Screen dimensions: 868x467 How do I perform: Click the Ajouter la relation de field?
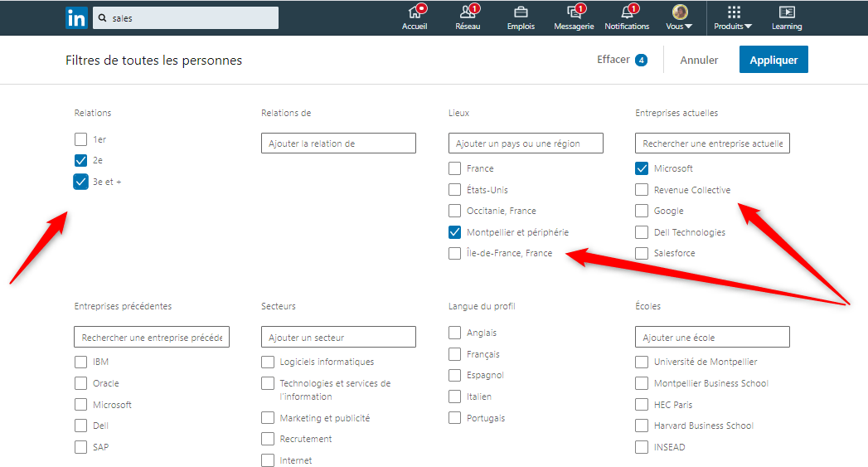click(338, 143)
